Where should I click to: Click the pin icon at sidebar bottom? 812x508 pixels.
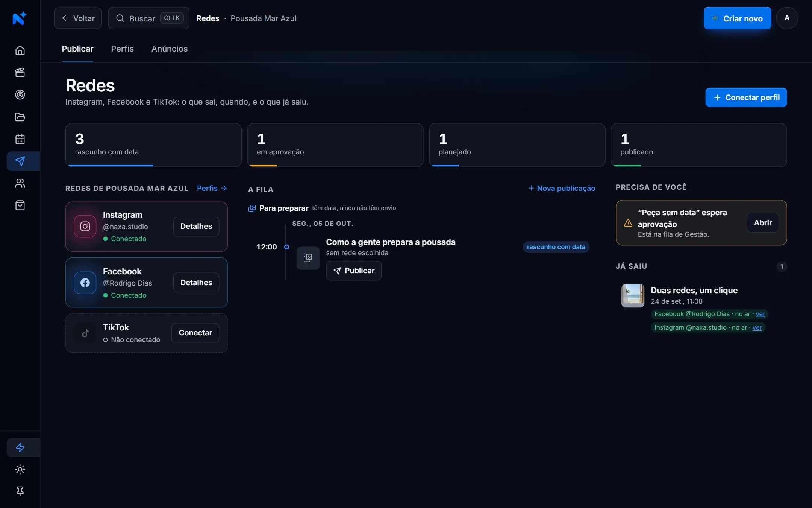click(20, 491)
